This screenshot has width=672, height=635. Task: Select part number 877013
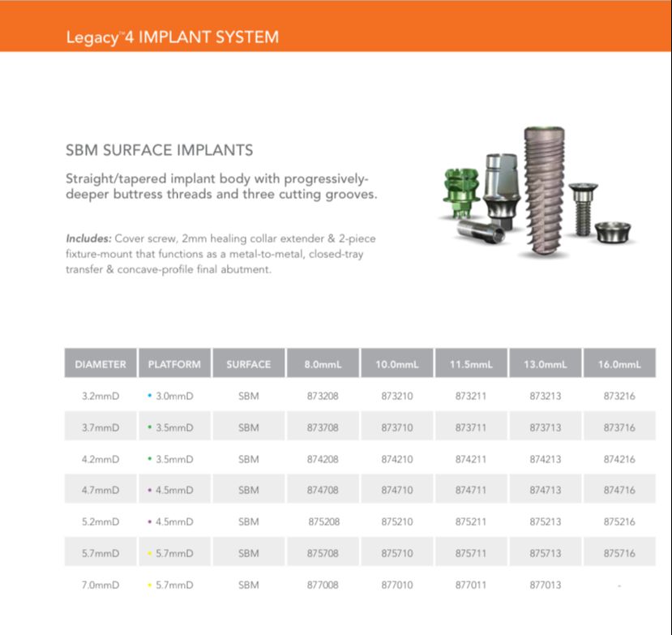pyautogui.click(x=546, y=585)
